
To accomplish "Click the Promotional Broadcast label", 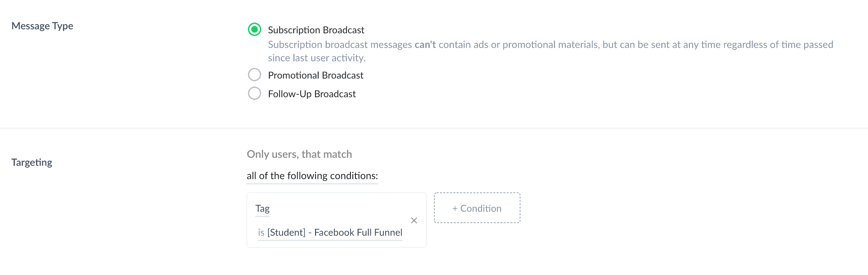I will [315, 75].
